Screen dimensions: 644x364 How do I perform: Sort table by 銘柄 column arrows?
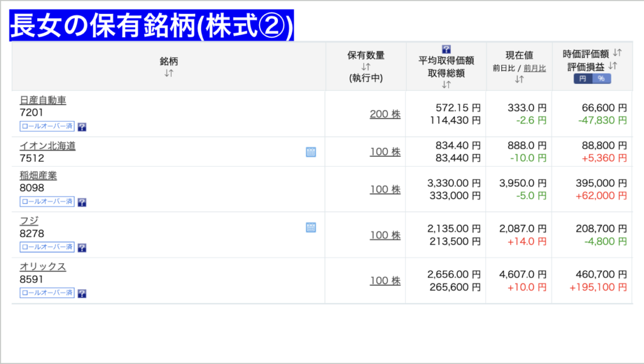pos(169,73)
